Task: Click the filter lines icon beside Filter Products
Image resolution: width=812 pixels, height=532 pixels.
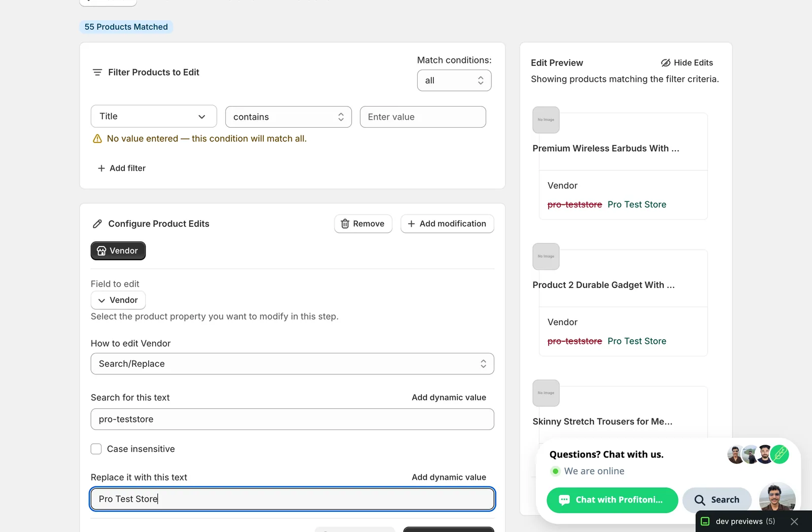Action: click(x=97, y=73)
